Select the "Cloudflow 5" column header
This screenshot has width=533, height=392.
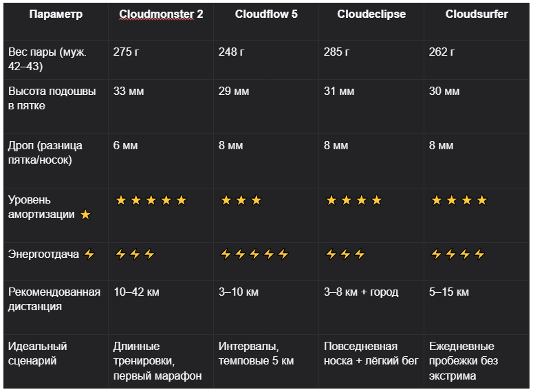(266, 14)
